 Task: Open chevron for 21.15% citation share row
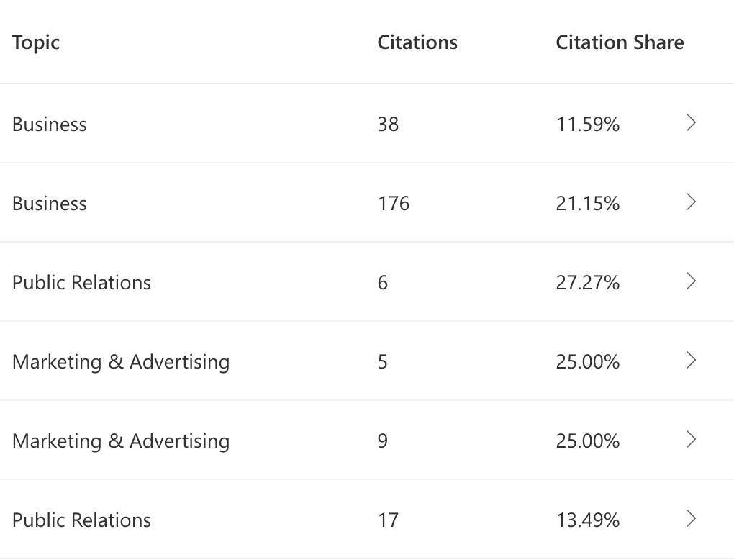pyautogui.click(x=691, y=202)
